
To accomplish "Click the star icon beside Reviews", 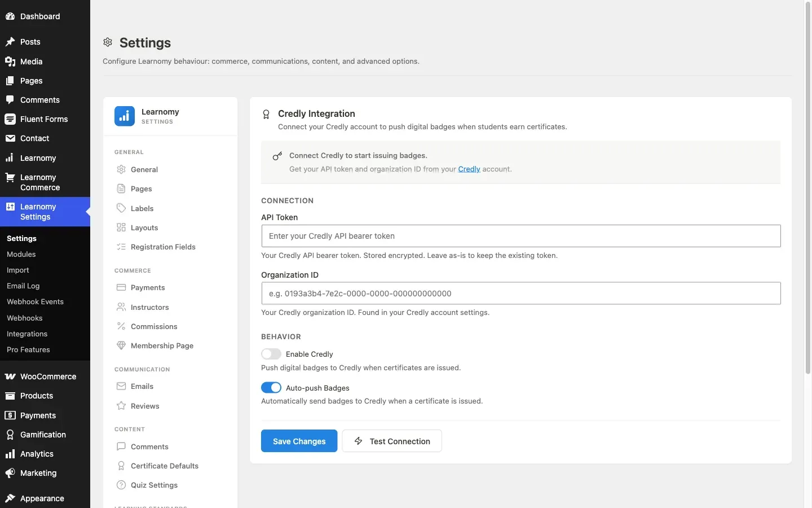I will pyautogui.click(x=121, y=406).
